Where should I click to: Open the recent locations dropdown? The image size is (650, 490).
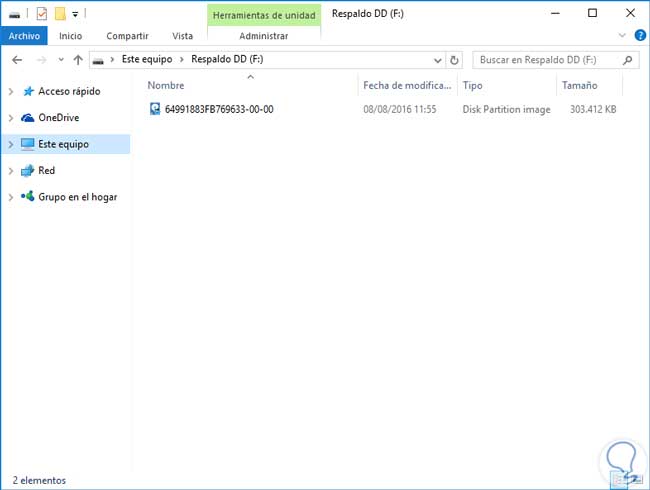click(61, 60)
